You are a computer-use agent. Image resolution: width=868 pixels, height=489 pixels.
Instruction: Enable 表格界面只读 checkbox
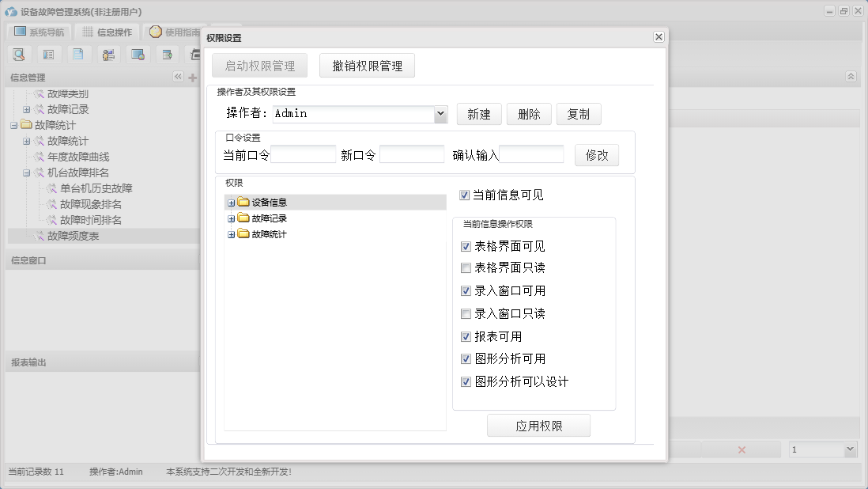click(466, 268)
